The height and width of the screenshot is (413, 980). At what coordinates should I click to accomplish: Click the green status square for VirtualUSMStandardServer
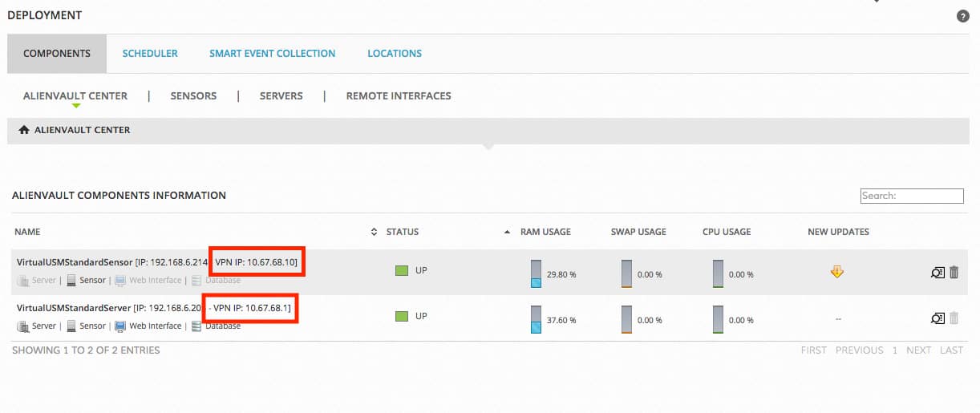[403, 316]
